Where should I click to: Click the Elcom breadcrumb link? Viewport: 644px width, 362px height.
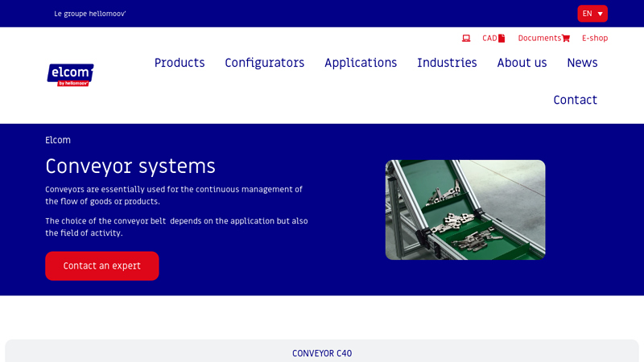point(58,140)
